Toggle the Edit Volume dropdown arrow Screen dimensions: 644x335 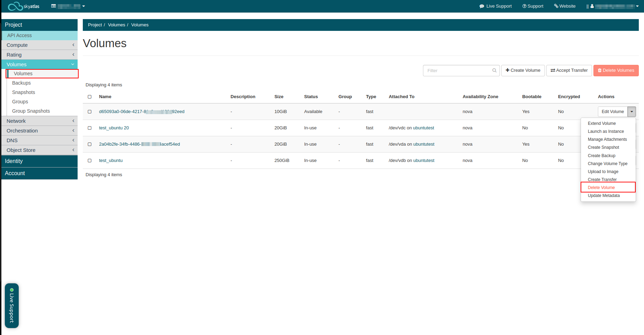(632, 112)
